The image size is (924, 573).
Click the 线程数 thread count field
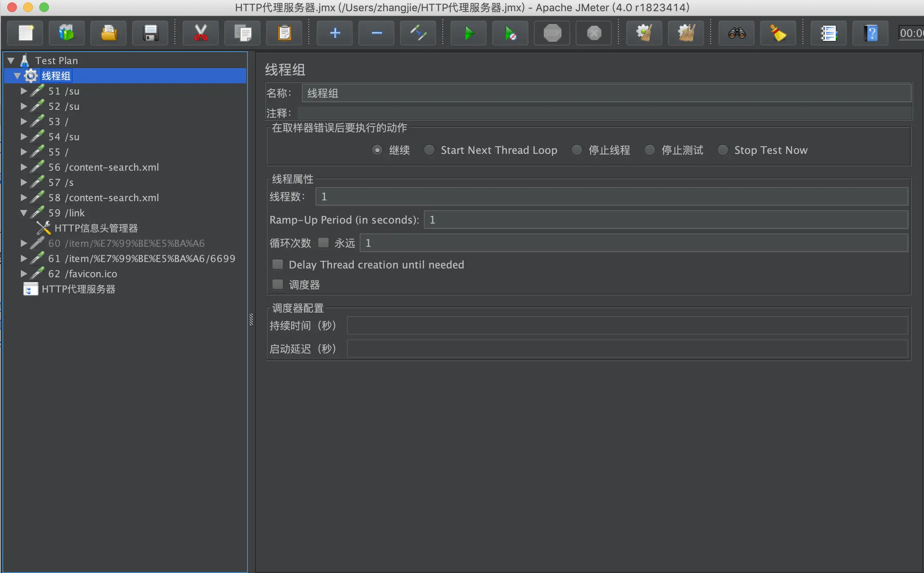(611, 196)
